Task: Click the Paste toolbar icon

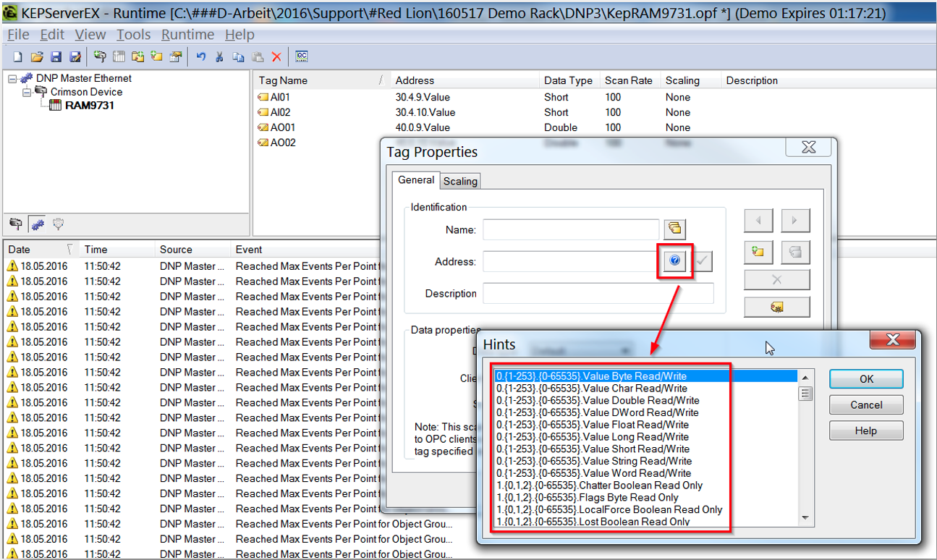Action: (258, 56)
